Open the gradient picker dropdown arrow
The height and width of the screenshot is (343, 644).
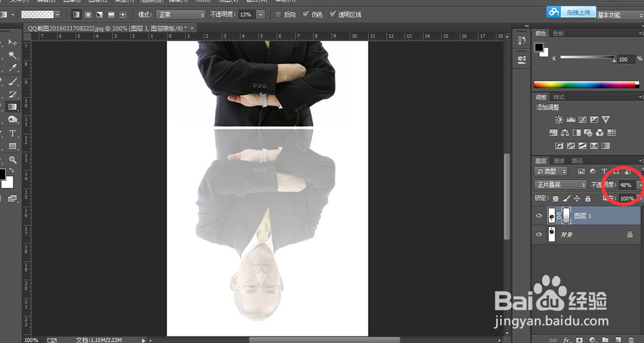(57, 15)
